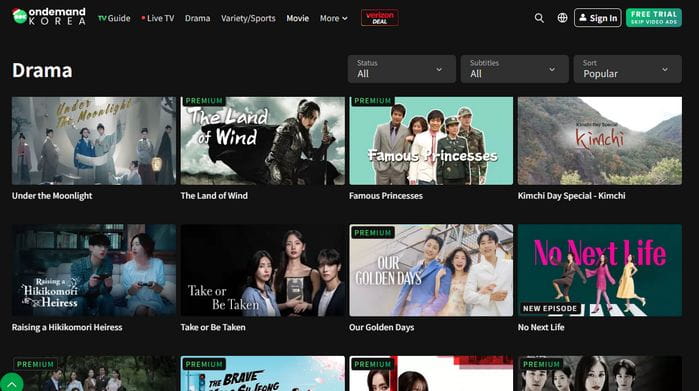Screen dimensions: 699x391
Task: Click 'No Next Life' title text
Action: (541, 327)
